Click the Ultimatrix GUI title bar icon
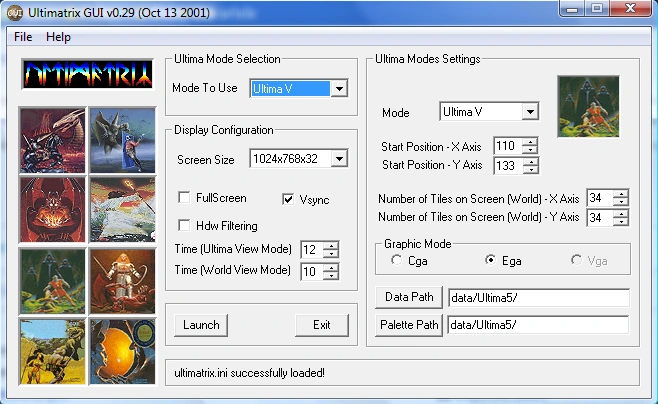658x404 pixels. [x=15, y=13]
